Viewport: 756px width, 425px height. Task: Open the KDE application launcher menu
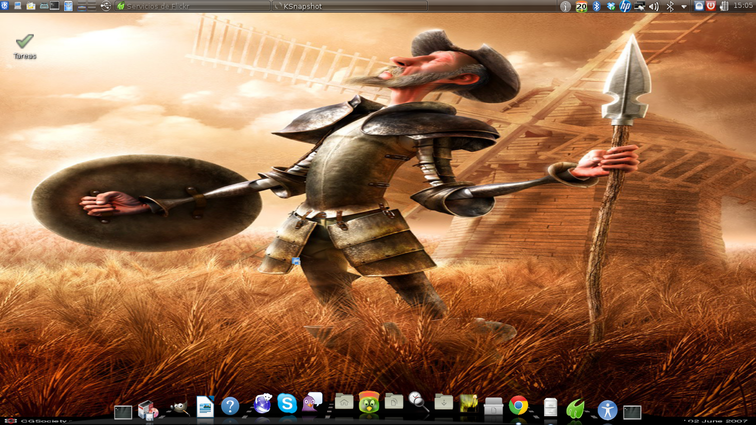pos(5,6)
